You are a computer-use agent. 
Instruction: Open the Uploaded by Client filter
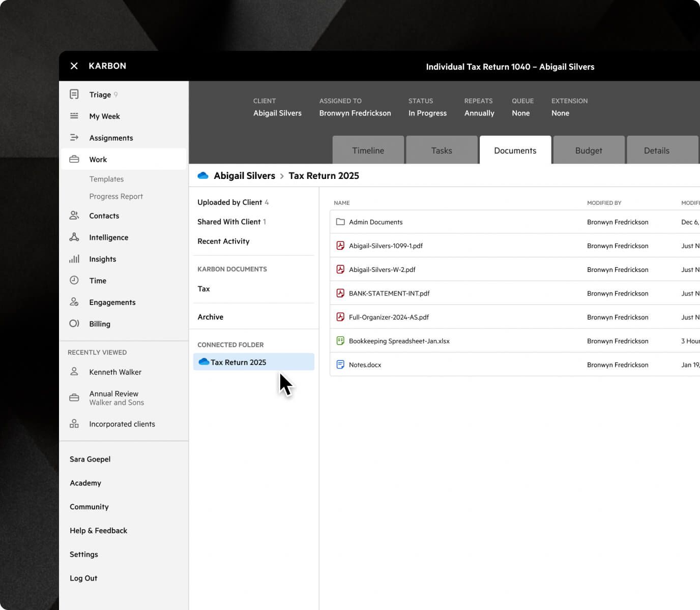click(230, 202)
